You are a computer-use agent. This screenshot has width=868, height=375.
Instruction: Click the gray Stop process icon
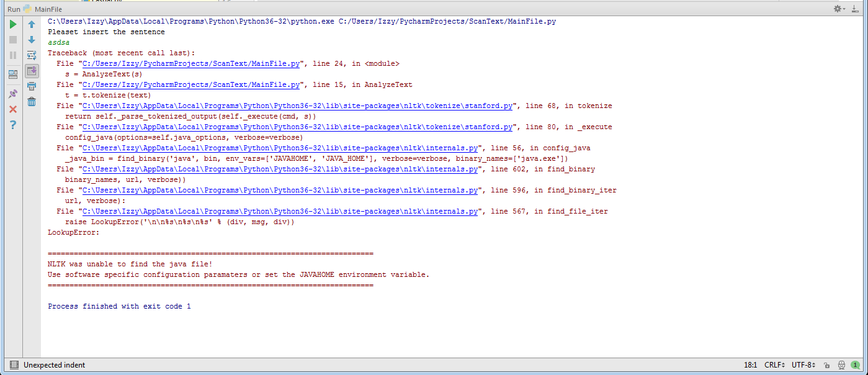pyautogui.click(x=13, y=40)
